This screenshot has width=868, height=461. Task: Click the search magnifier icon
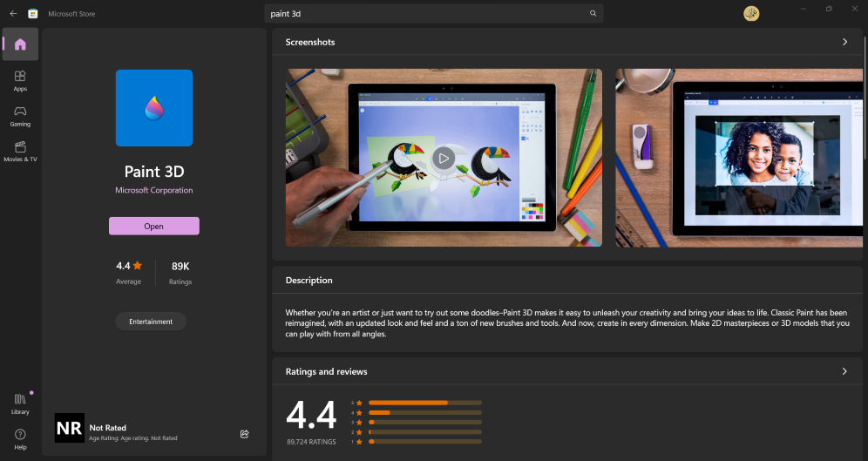593,13
